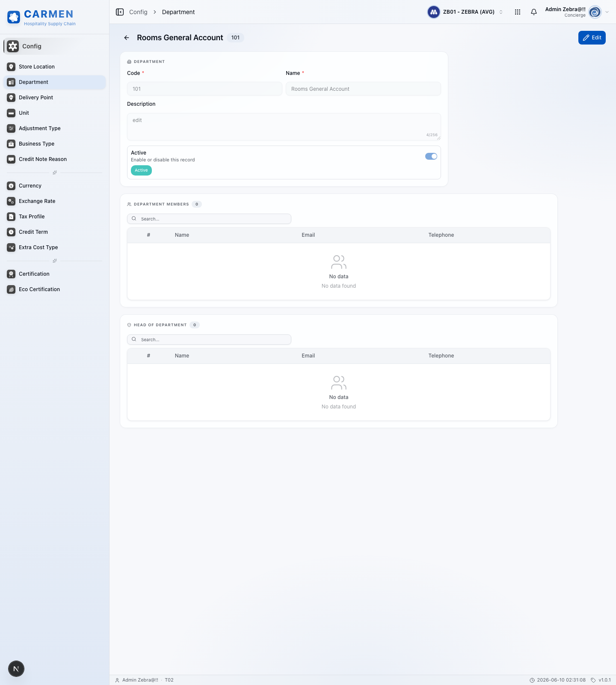The image size is (616, 685).
Task: Click the Currency coin icon
Action: pyautogui.click(x=11, y=186)
